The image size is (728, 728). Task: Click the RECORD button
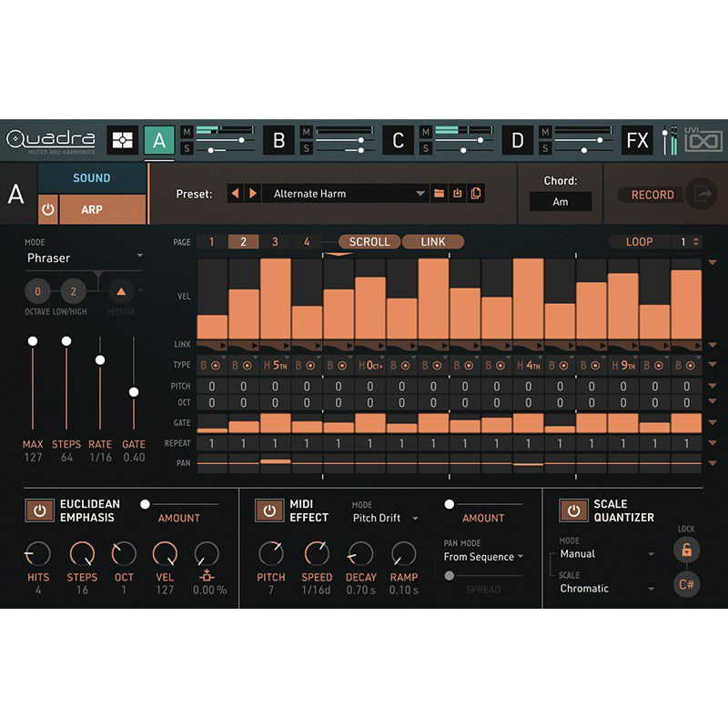click(652, 195)
